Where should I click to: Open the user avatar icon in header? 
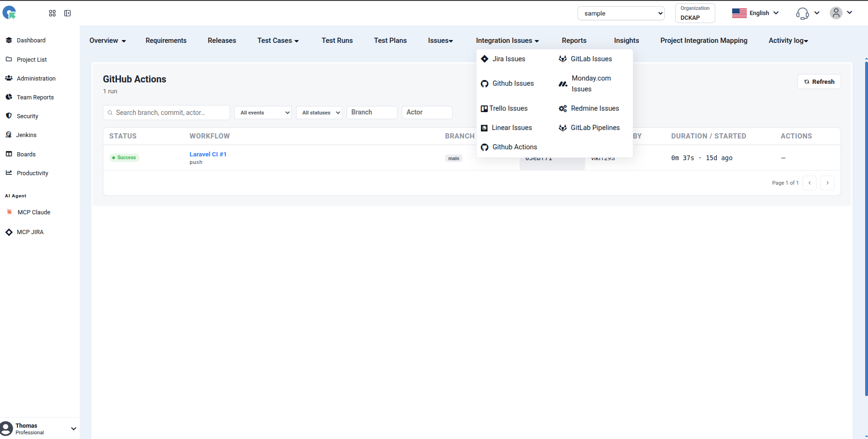click(836, 13)
